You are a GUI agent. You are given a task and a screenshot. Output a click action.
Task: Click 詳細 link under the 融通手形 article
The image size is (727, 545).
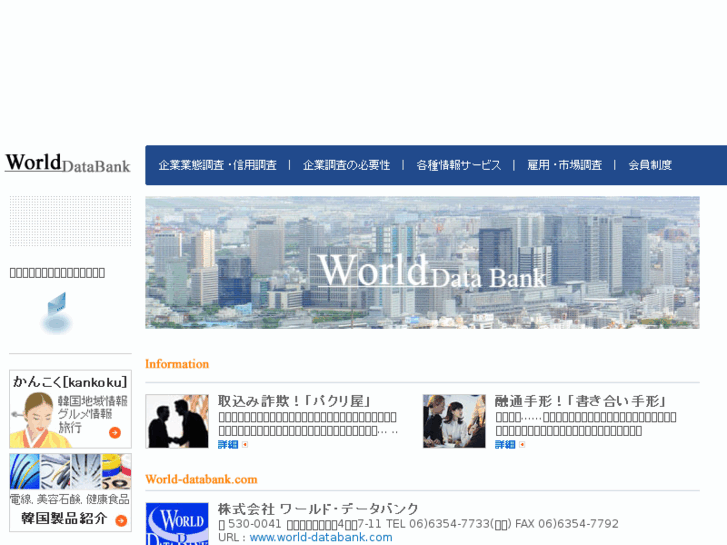tap(506, 445)
